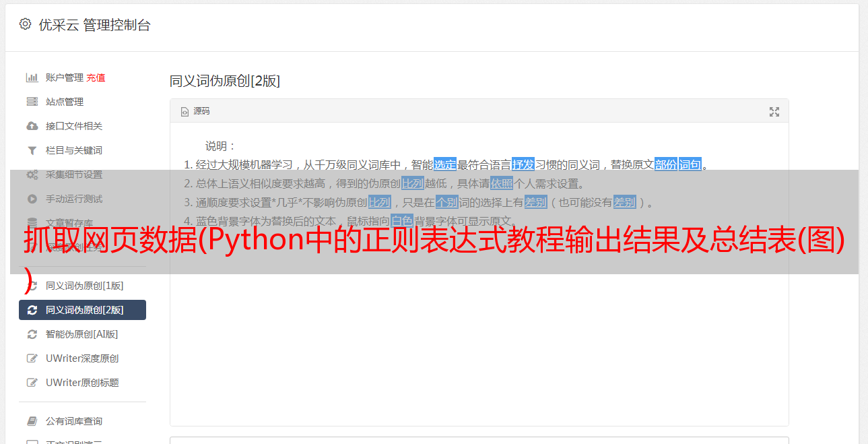Select the 站点管理 server icon
This screenshot has width=868, height=444.
(32, 102)
